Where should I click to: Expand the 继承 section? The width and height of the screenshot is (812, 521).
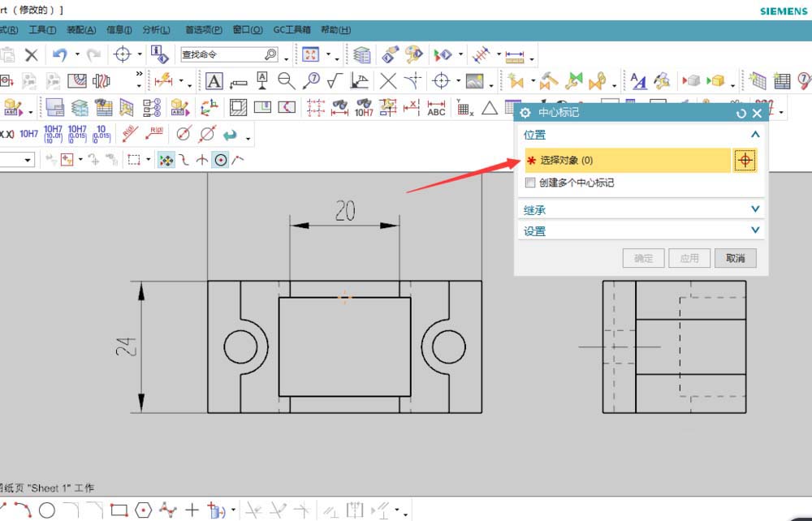pyautogui.click(x=755, y=209)
